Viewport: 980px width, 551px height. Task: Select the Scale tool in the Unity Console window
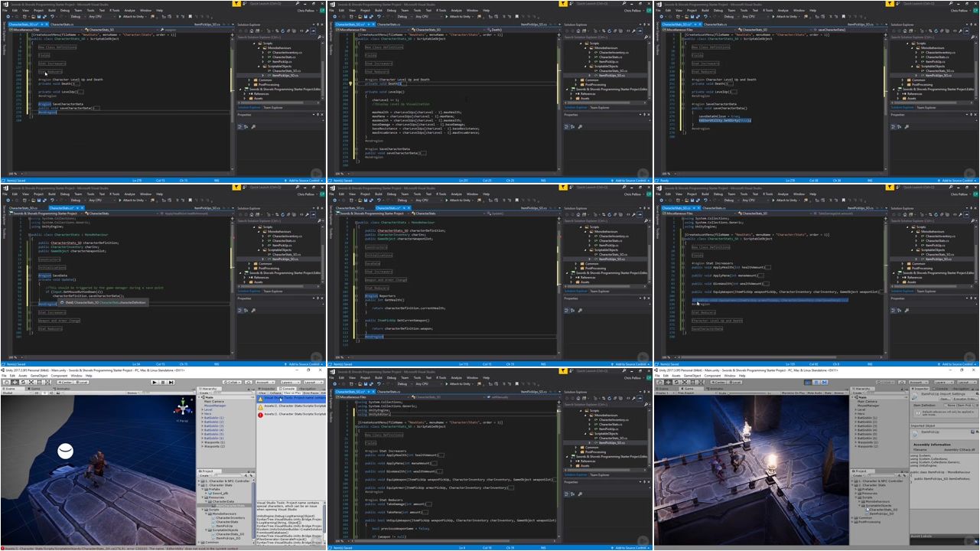coord(31,382)
